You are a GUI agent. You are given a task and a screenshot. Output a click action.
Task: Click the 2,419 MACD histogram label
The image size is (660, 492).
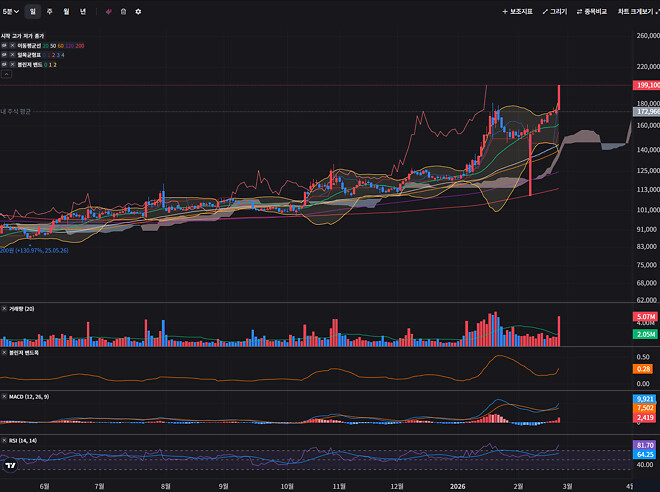click(x=644, y=418)
